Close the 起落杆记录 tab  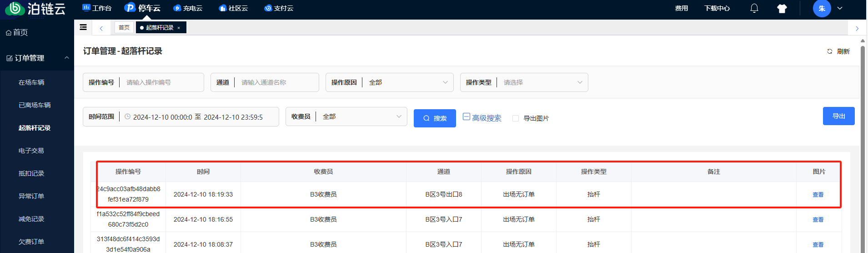click(179, 28)
